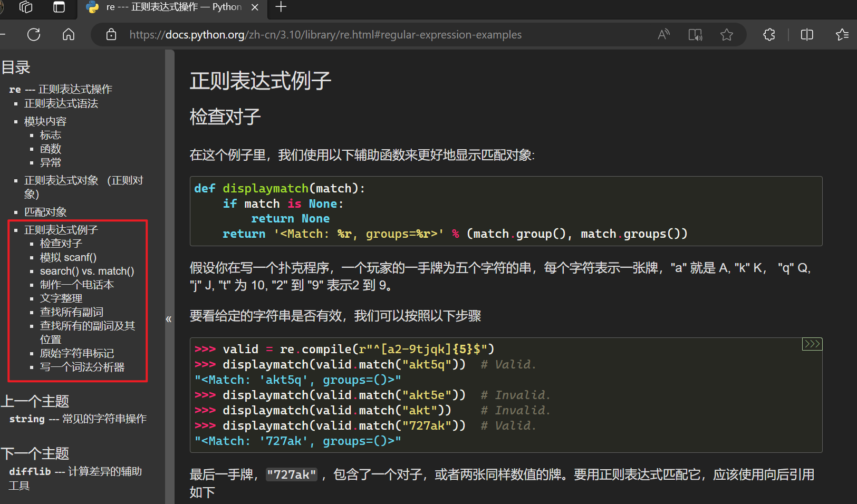Viewport: 857px width, 504px height.
Task: Jump to 检查对子 sidebar entry
Action: pos(61,244)
